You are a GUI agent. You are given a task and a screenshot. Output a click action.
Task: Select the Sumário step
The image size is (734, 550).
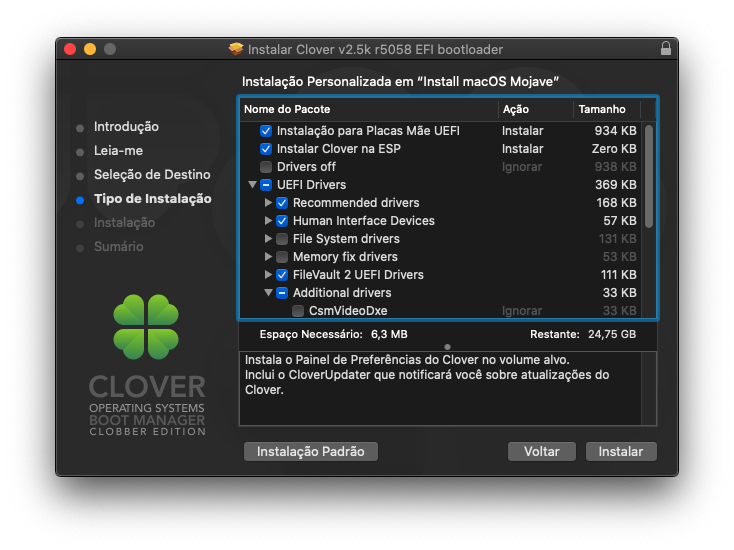tap(118, 247)
